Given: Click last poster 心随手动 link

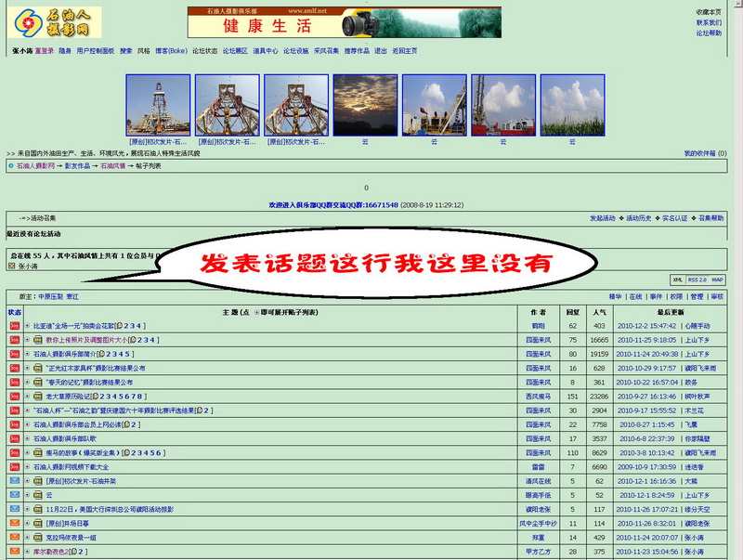Looking at the screenshot, I should coord(697,326).
